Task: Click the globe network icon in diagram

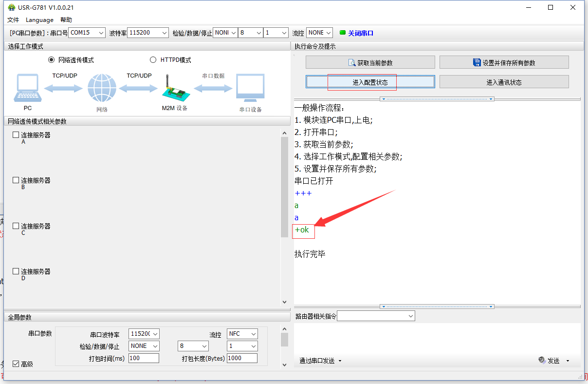Action: click(102, 88)
